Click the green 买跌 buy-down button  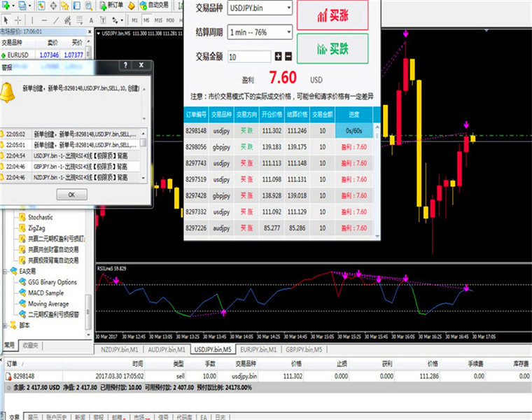(x=332, y=48)
